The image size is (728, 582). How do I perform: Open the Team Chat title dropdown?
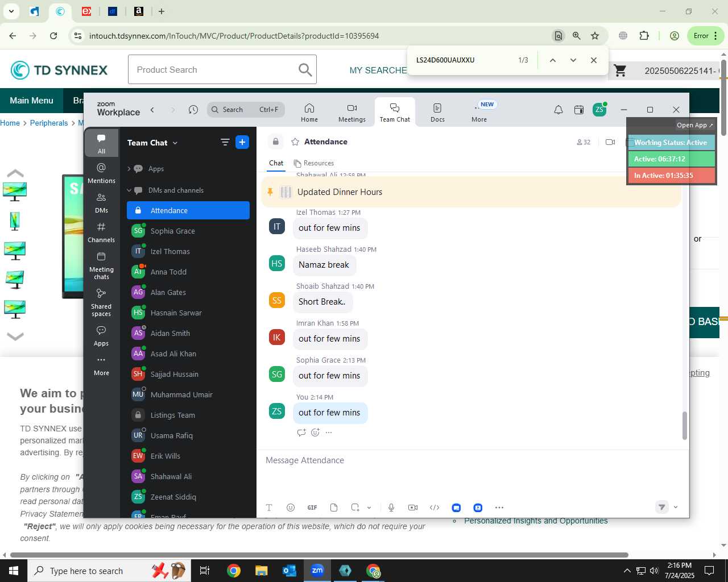click(x=152, y=143)
